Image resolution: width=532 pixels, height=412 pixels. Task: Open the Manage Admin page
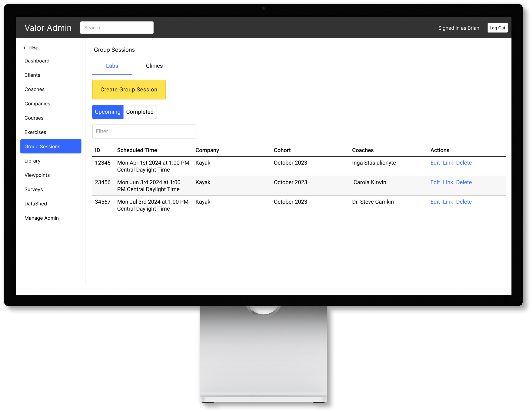41,218
